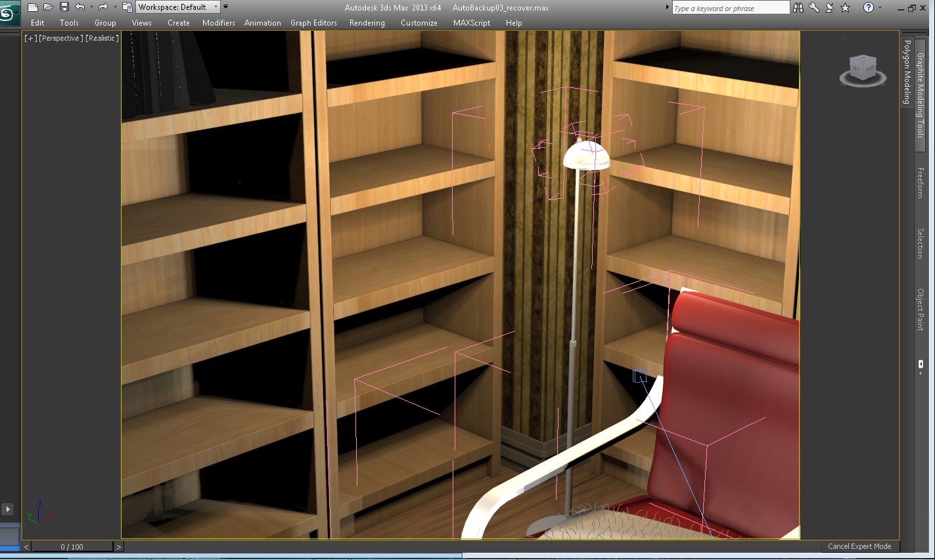The height and width of the screenshot is (560, 935).
Task: Create a new scene with the New icon
Action: pyautogui.click(x=32, y=7)
